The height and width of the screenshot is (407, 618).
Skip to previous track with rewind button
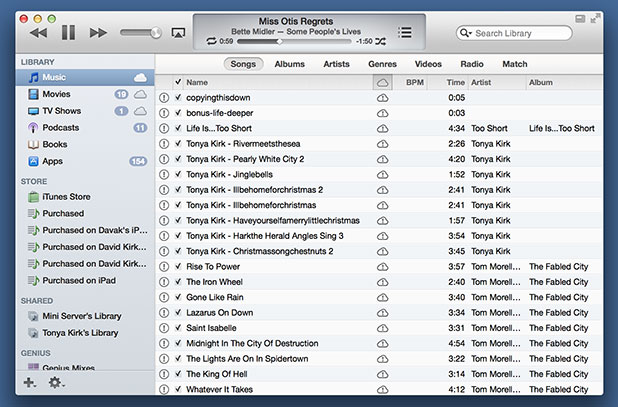[39, 33]
